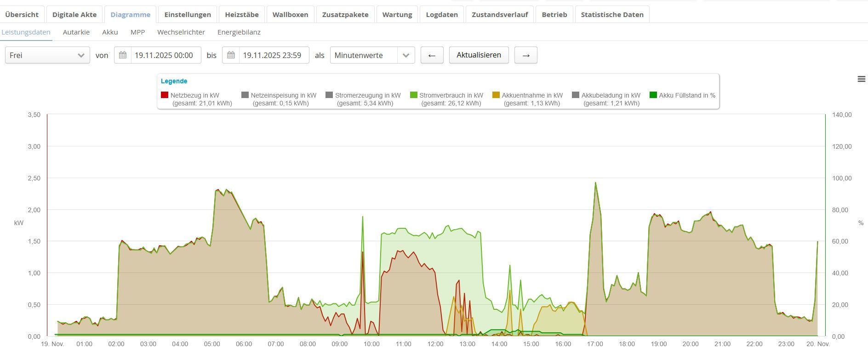Click the Akkuentnahme orange legend swatch

(x=496, y=95)
